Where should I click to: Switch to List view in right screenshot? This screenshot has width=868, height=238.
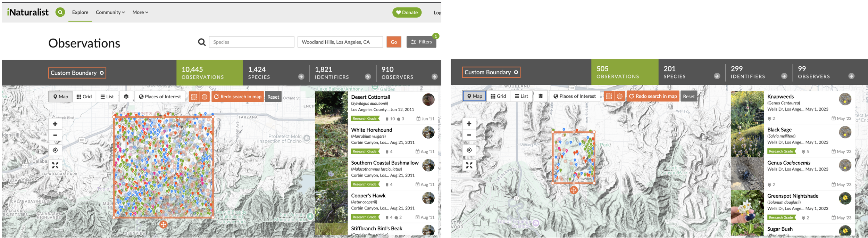point(521,96)
